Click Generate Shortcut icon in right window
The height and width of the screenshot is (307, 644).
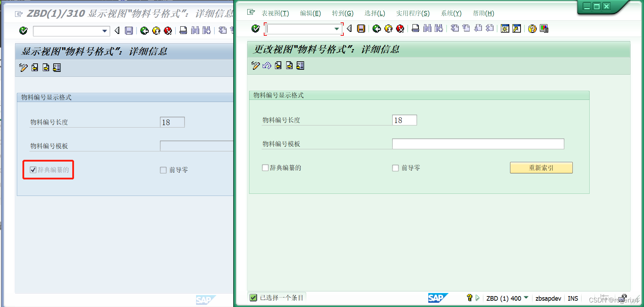517,29
